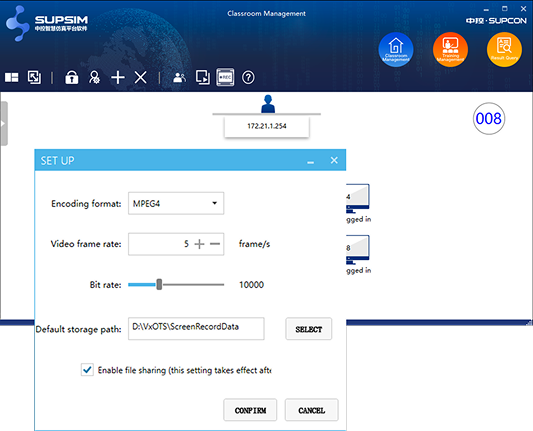This screenshot has width=533, height=431.
Task: Click the group users icon in toolbar
Action: (x=179, y=78)
